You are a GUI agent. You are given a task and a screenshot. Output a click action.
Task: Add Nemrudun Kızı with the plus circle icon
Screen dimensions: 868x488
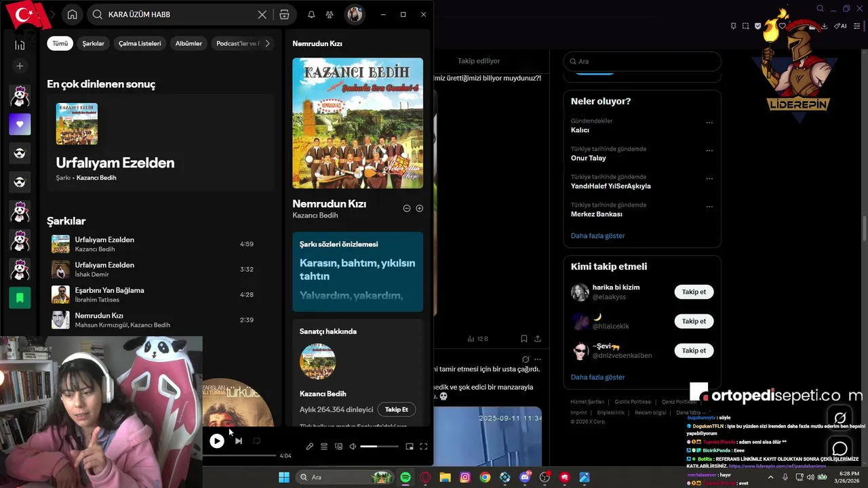click(x=419, y=208)
